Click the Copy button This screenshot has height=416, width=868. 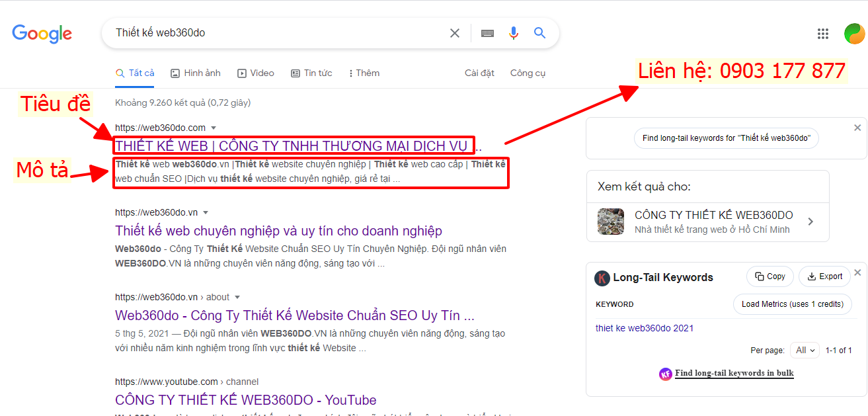(x=769, y=276)
